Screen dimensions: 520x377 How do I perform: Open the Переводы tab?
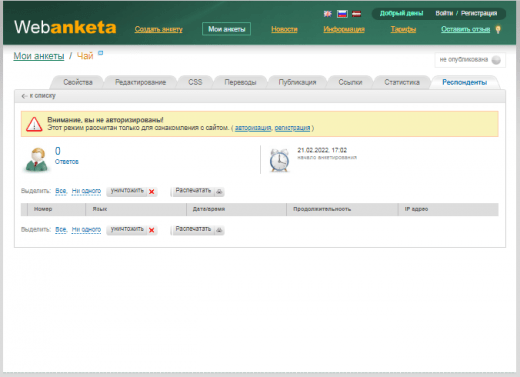(x=240, y=82)
